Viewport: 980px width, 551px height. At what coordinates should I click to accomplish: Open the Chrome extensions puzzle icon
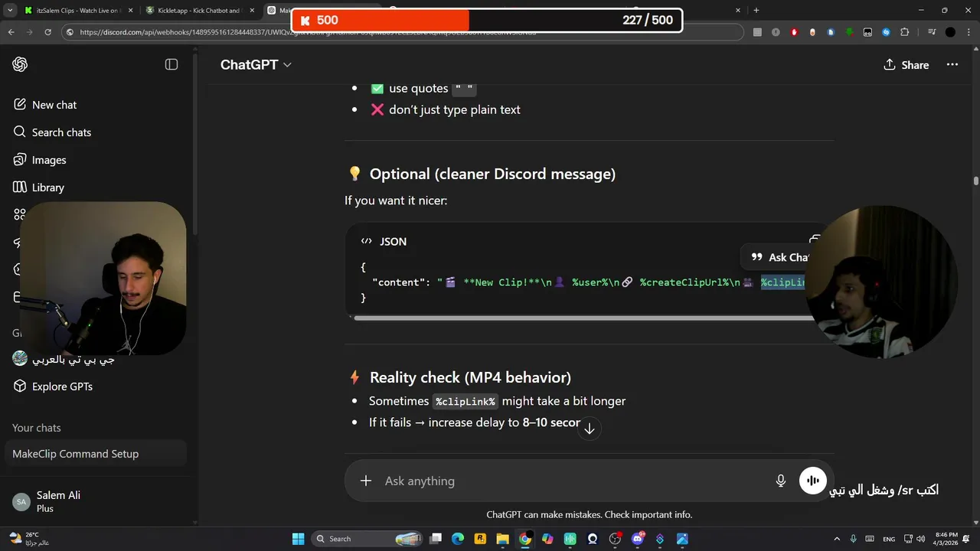[904, 32]
